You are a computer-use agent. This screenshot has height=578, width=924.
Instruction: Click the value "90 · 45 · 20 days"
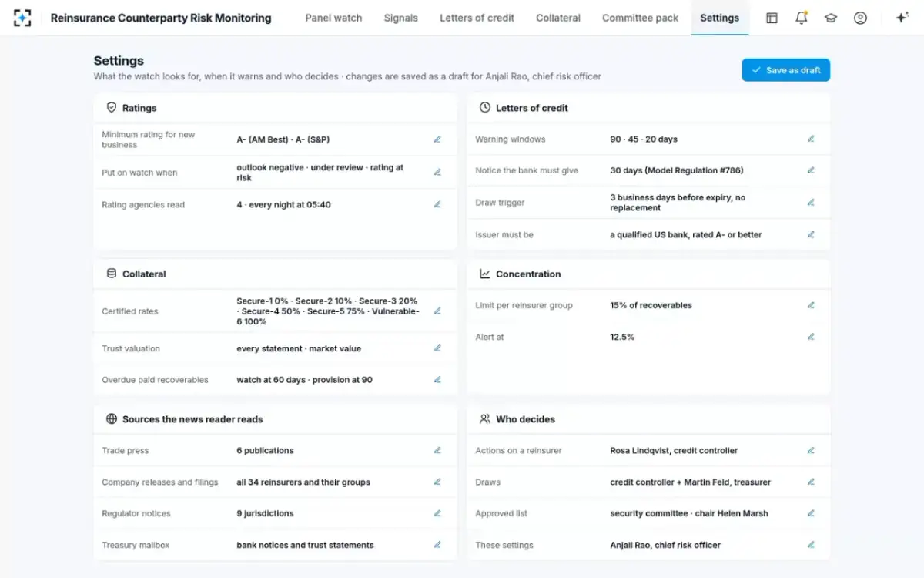(x=644, y=139)
